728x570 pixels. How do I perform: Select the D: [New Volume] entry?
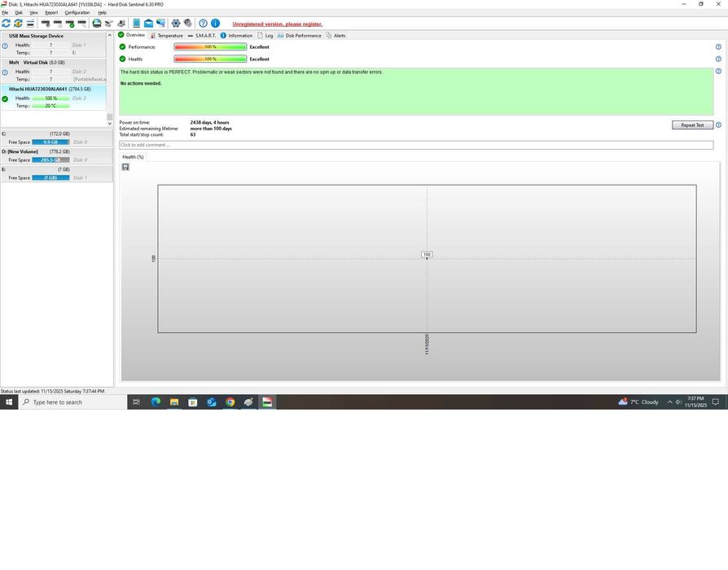(x=56, y=156)
